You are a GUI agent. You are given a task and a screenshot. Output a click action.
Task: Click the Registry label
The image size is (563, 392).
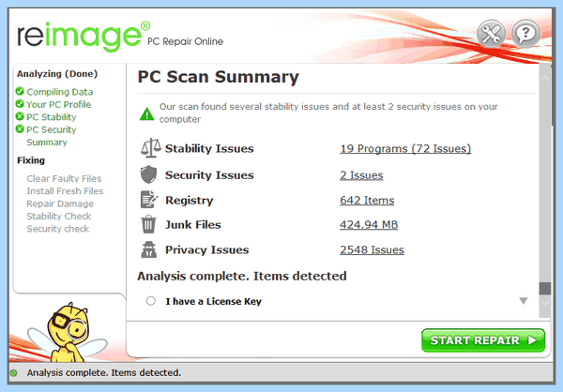(x=190, y=201)
